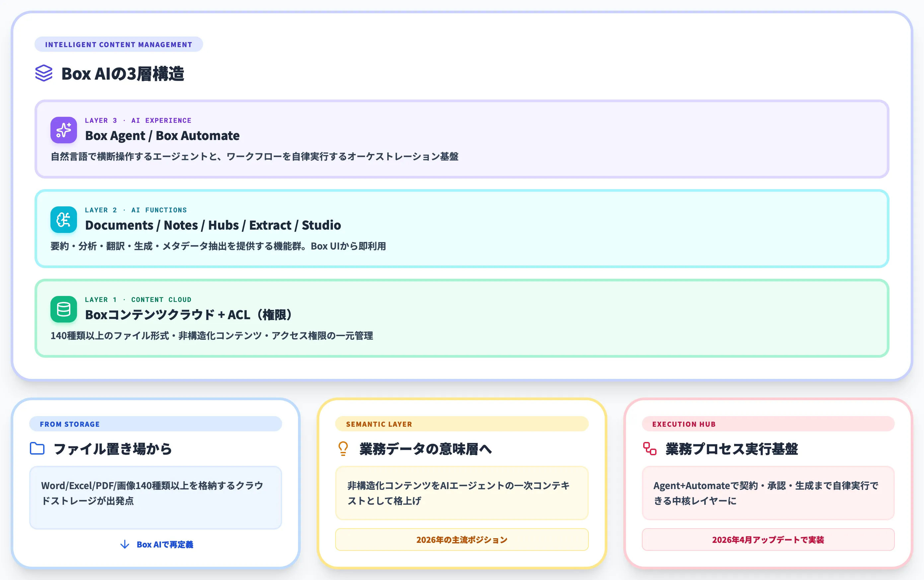Click the SEMANTIC LAYER label pill

tap(462, 424)
